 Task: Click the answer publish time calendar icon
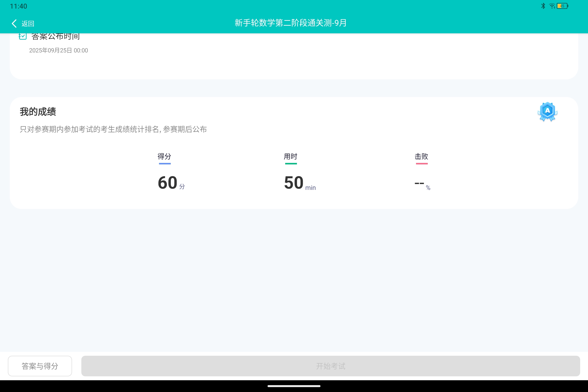[23, 37]
